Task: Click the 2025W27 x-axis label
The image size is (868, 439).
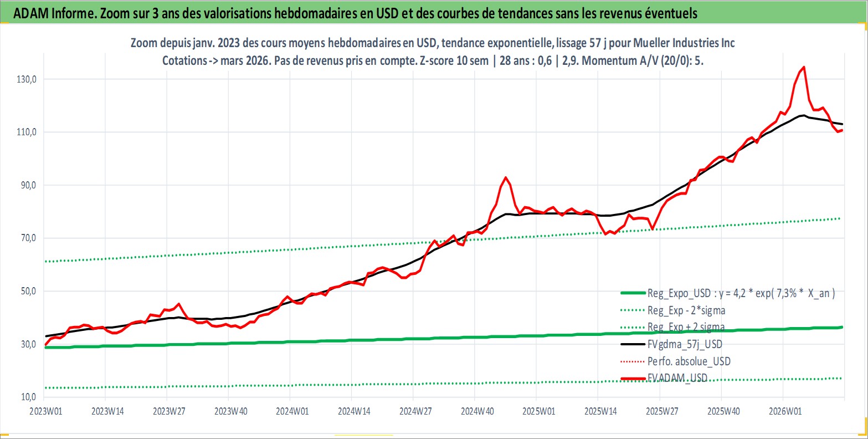Action: tap(662, 411)
